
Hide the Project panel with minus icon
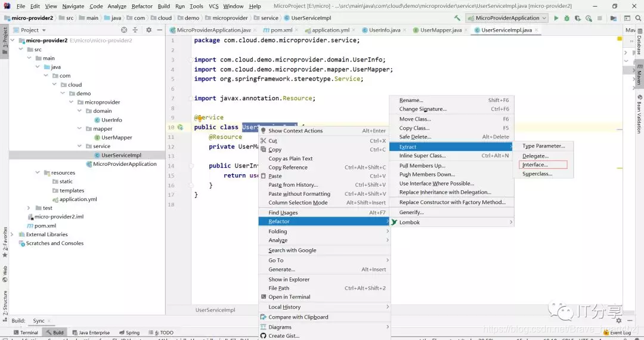coord(160,30)
